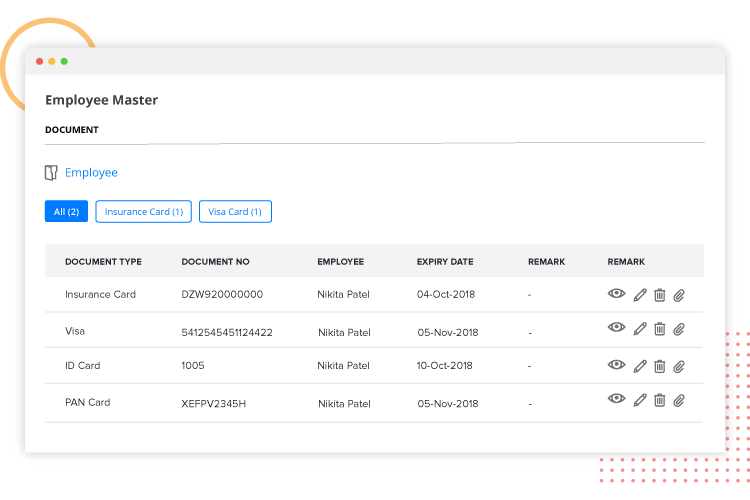
Task: Open the Employee link
Action: pyautogui.click(x=91, y=172)
